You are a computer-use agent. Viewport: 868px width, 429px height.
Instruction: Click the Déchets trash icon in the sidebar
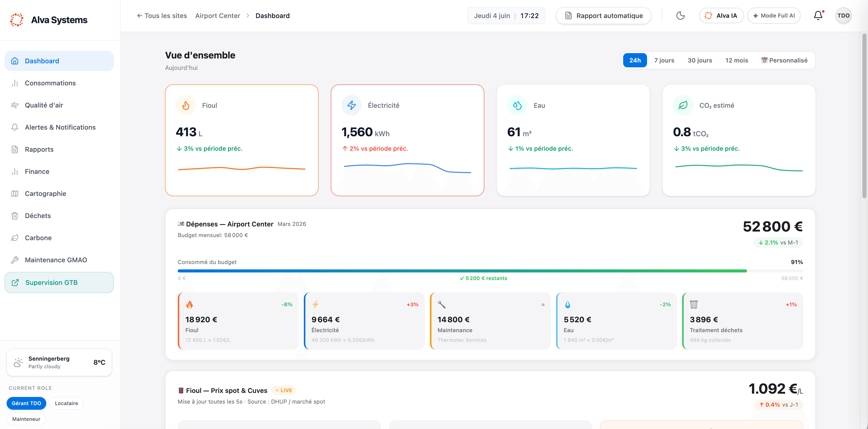[x=15, y=216]
